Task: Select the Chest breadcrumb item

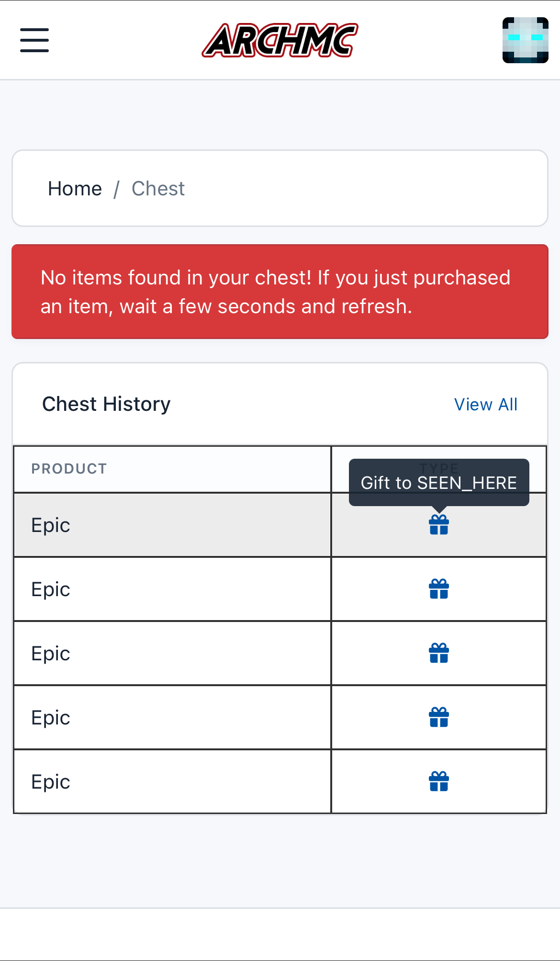Action: (158, 189)
